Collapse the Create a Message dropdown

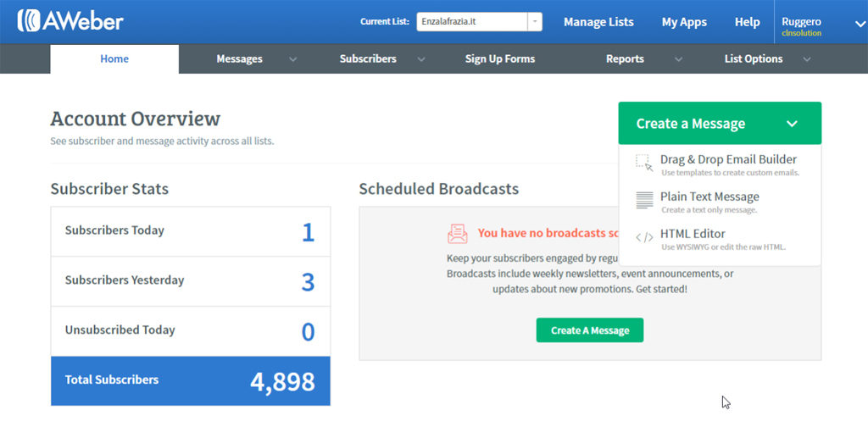791,124
